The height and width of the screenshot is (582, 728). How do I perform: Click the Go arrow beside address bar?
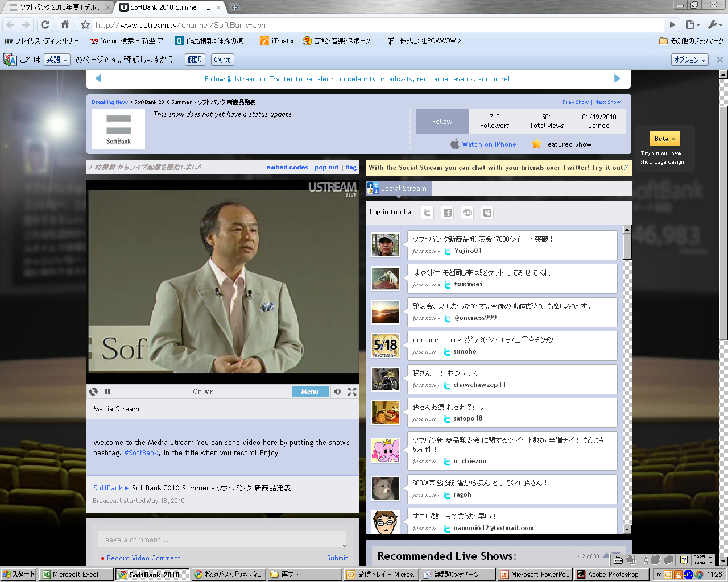pyautogui.click(x=672, y=24)
